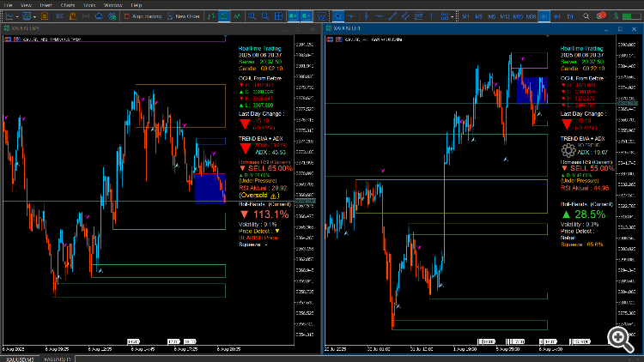Viewport: 644px width, 362px height.
Task: Select the horizontal line drawing tool
Action: tap(379, 16)
